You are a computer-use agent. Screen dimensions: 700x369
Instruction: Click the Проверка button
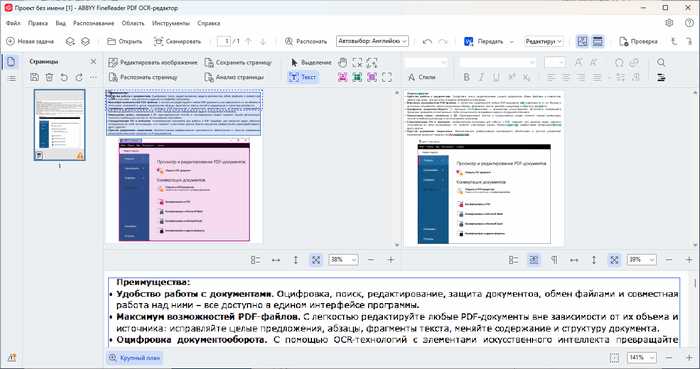point(638,41)
